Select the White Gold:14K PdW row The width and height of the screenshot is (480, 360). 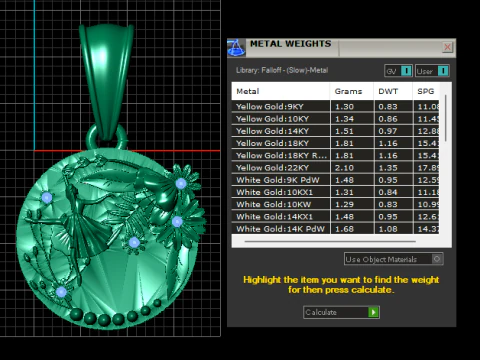(335, 229)
